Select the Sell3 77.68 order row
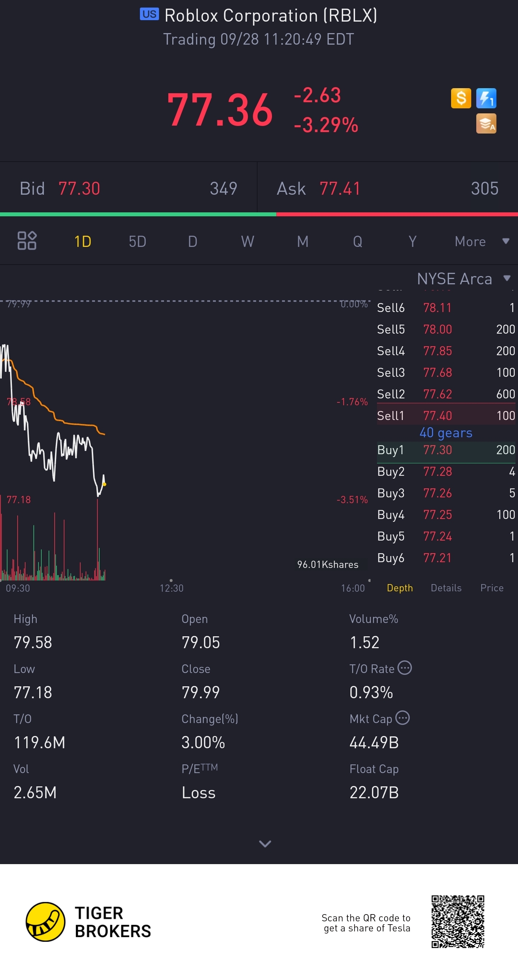518x980 pixels. coord(446,372)
